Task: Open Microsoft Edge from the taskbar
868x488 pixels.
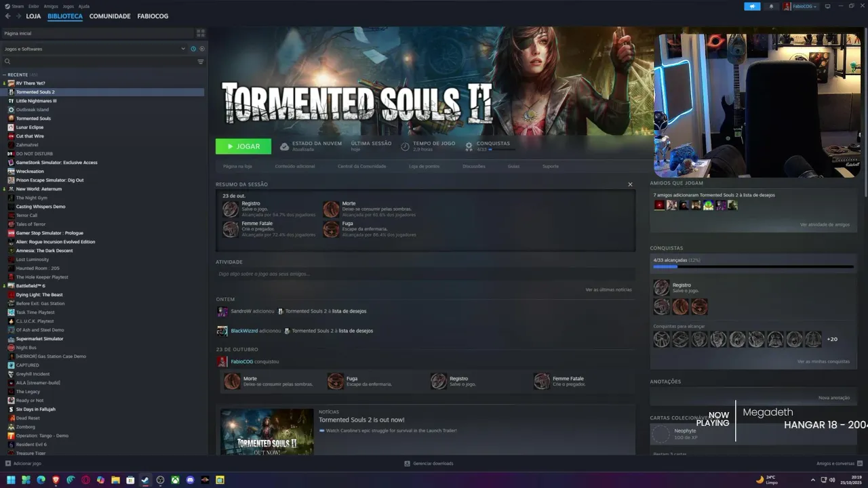Action: (x=41, y=480)
